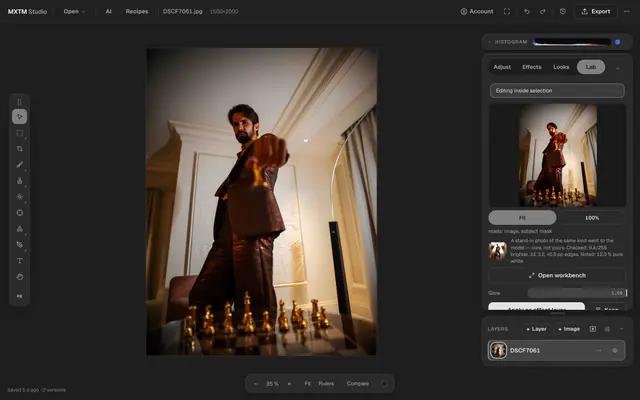Collapse the Layers panel chevron
This screenshot has height=400, width=640.
621,329
